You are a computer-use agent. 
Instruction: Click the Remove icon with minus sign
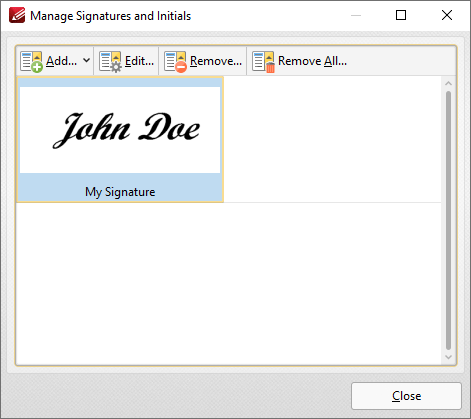175,61
